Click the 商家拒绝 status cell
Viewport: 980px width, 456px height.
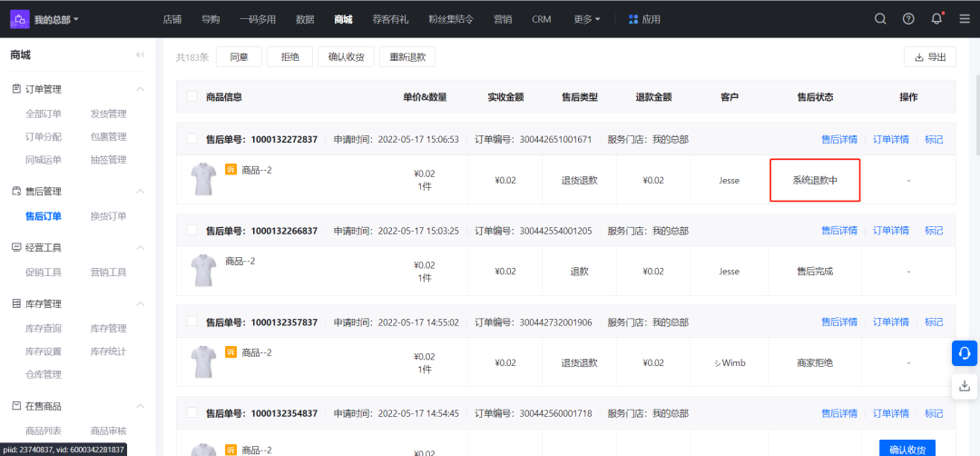pos(814,362)
